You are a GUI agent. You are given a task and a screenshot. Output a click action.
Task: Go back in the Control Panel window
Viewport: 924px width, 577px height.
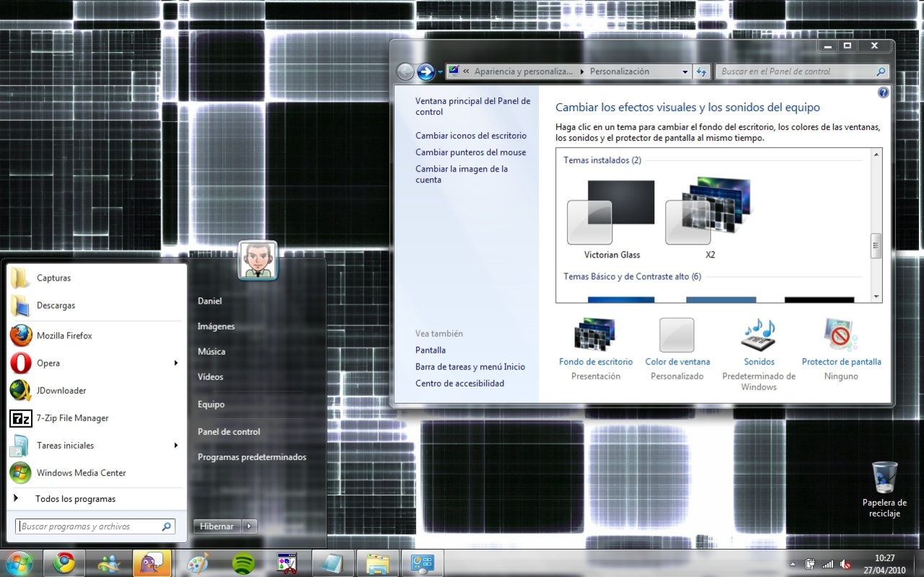coord(405,71)
